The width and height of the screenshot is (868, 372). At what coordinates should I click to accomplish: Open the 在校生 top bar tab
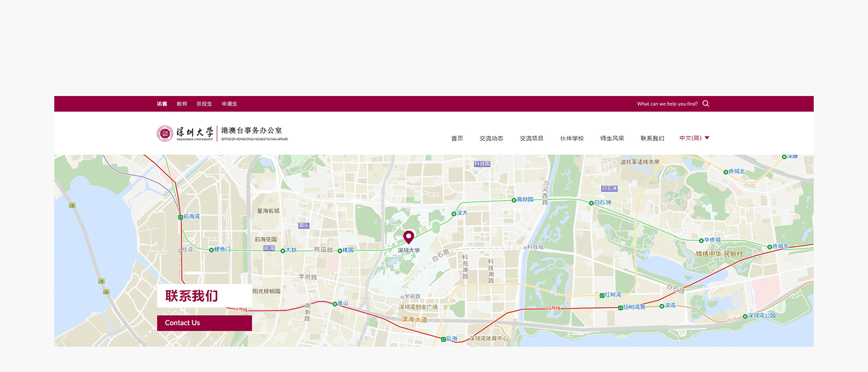pyautogui.click(x=204, y=104)
